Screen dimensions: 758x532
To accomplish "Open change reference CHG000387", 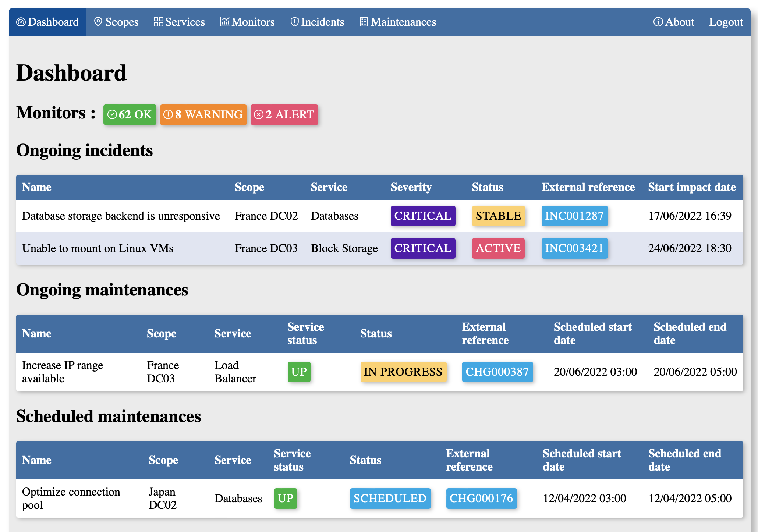I will pyautogui.click(x=497, y=372).
